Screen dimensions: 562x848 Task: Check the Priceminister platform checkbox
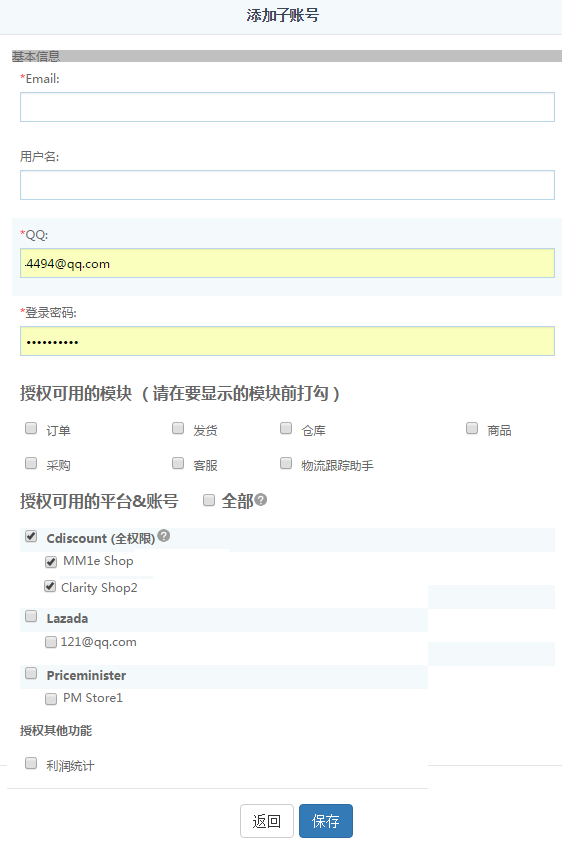pos(31,673)
